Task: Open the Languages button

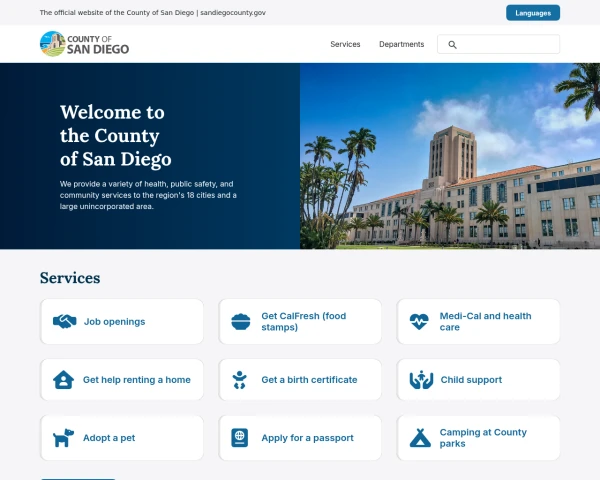Action: 533,13
